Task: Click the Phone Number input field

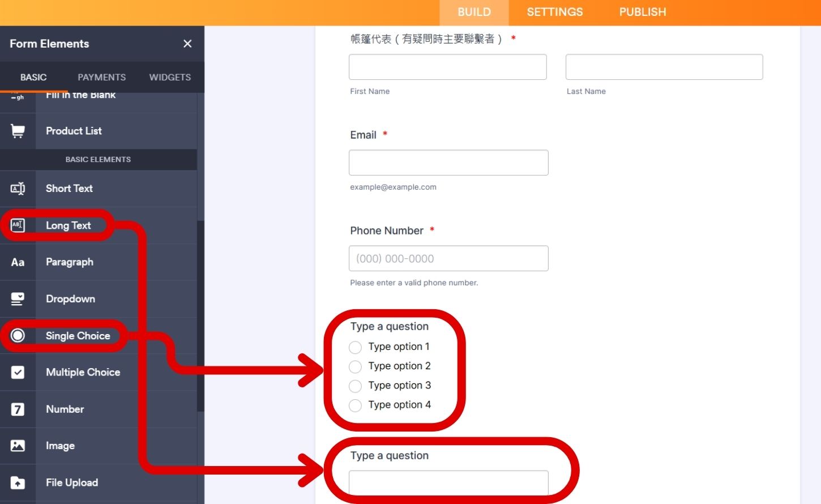Action: (x=448, y=258)
